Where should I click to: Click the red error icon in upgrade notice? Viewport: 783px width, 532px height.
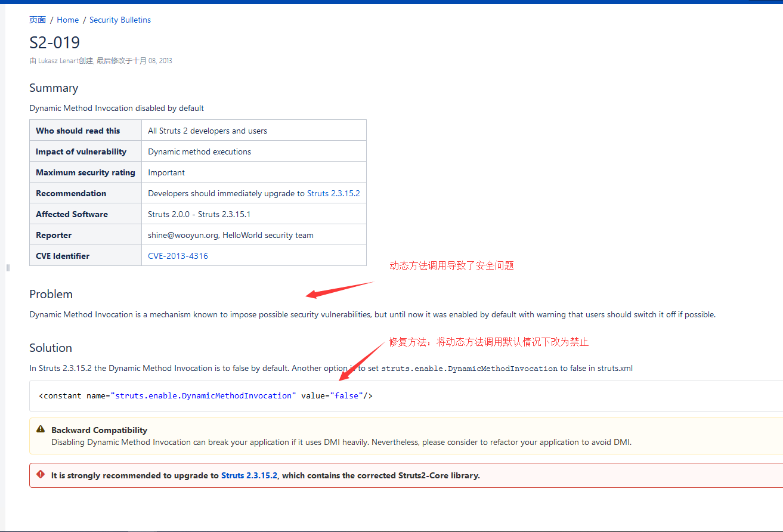pos(41,475)
